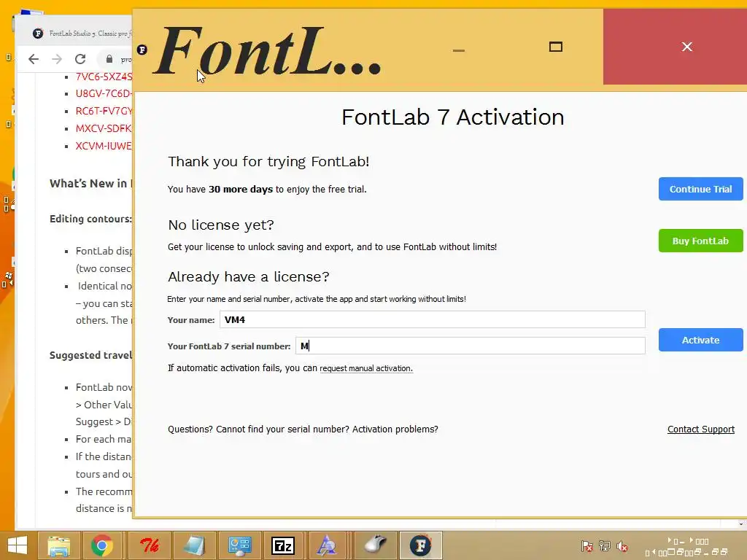This screenshot has height=560, width=747.
Task: Click serial key starting U8GV-7C6D in Chrome
Action: coord(104,93)
